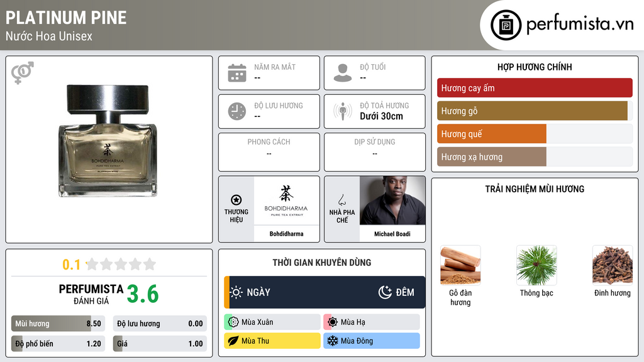Click the Hương gỗ brown bar
This screenshot has width=644, height=362.
[x=532, y=111]
